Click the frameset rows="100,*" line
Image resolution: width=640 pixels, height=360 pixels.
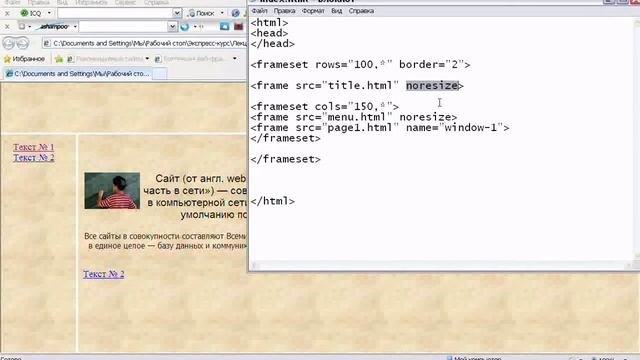click(360, 64)
